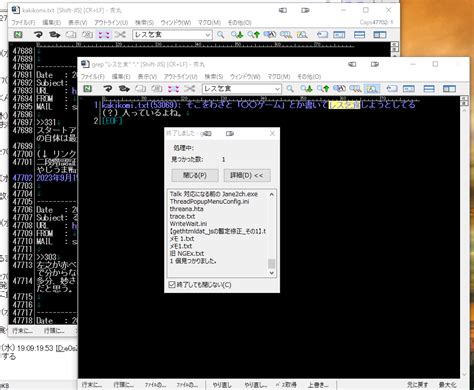Image resolution: width=474 pixels, height=390 pixels.
Task: Click green icon at left of kakikomi.txt toolbar
Action: coord(18,34)
